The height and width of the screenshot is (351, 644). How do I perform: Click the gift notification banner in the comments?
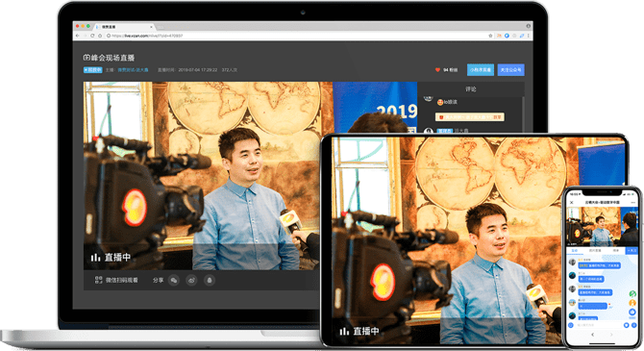click(470, 117)
